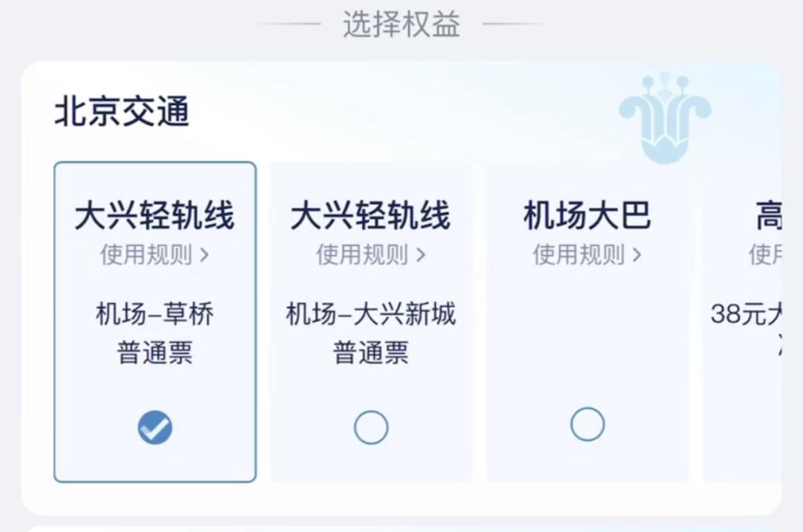803x532 pixels.
Task: Click the 选择权益 page title
Action: tap(401, 25)
